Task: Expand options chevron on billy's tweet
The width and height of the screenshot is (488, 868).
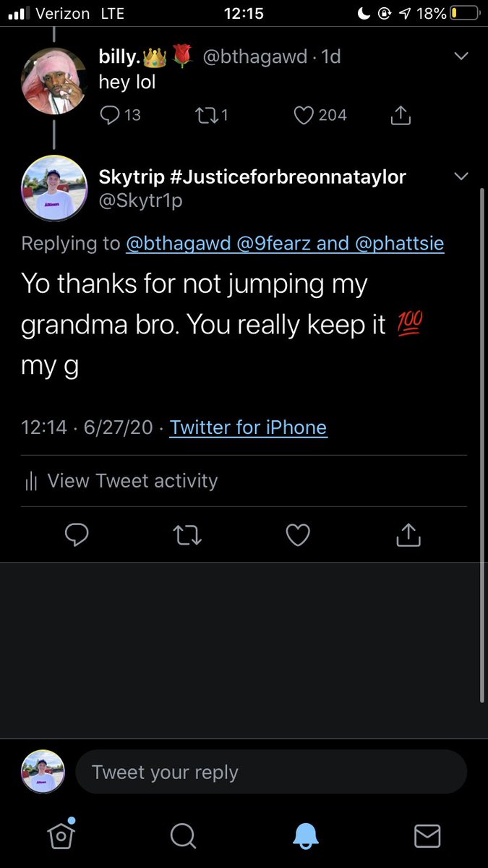Action: point(461,57)
